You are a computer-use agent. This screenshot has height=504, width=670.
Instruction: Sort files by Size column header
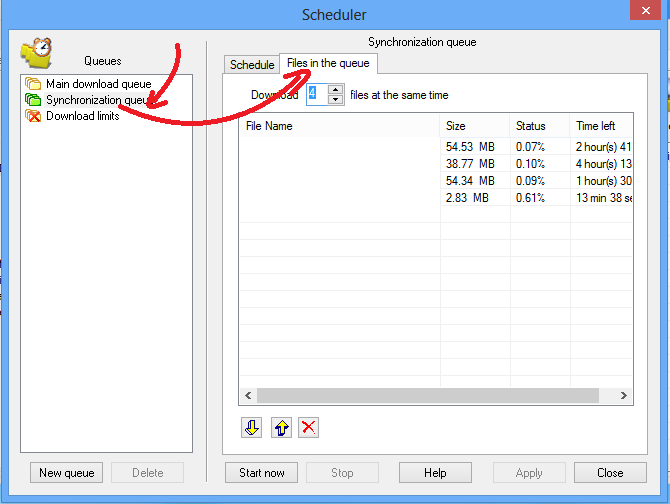[x=474, y=126]
